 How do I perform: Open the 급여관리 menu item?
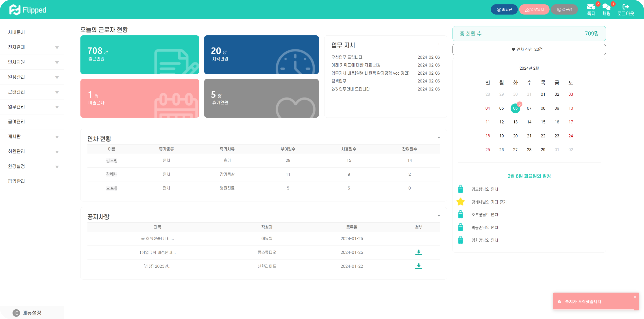click(x=17, y=122)
